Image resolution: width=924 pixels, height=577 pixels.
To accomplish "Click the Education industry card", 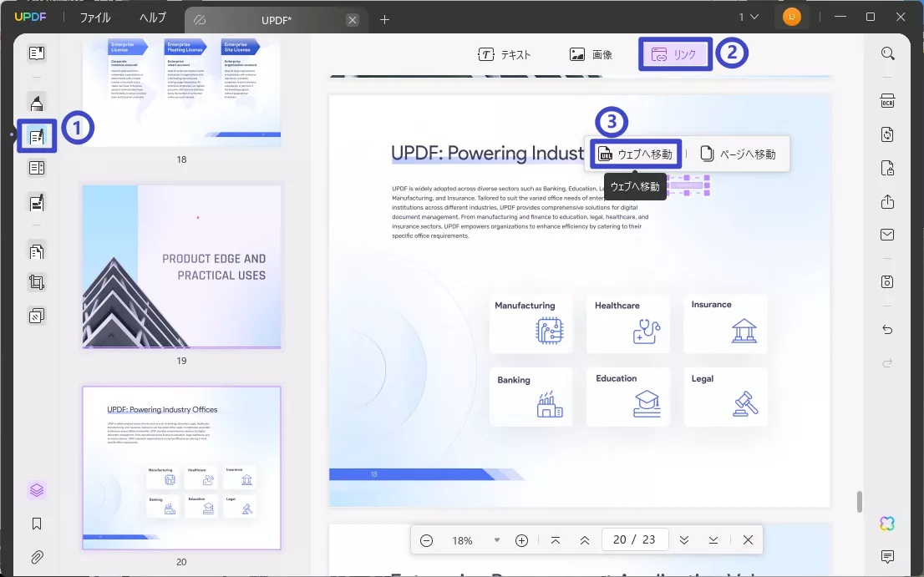I will 627,397.
